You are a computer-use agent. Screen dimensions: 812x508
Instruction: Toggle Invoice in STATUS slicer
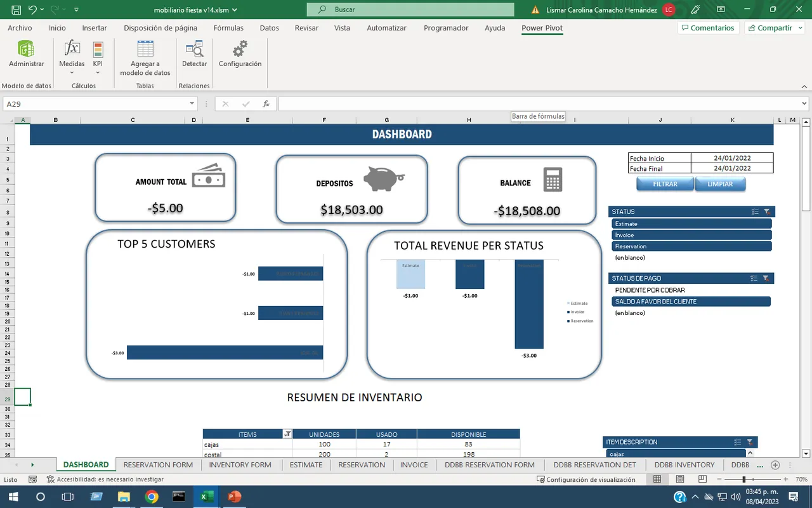(691, 235)
